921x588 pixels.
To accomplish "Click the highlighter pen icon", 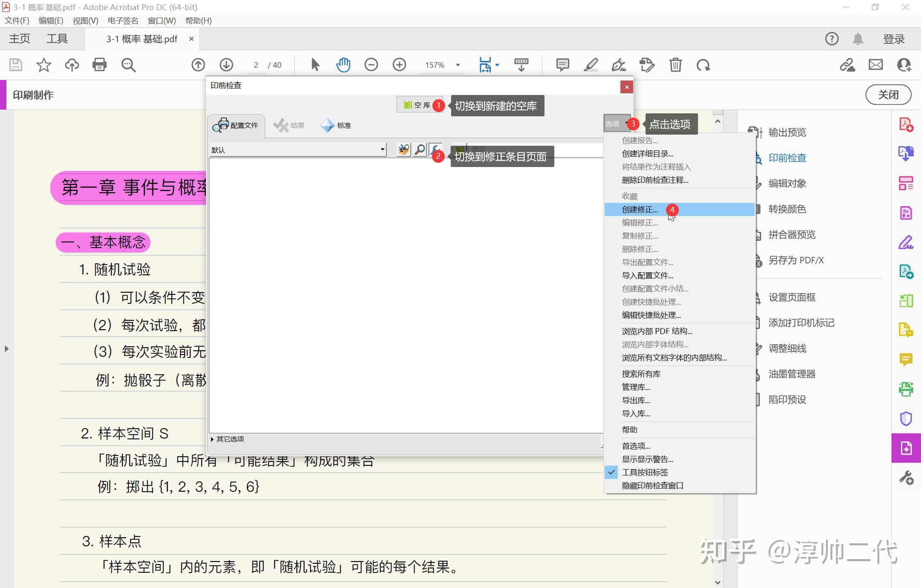I will tap(591, 65).
